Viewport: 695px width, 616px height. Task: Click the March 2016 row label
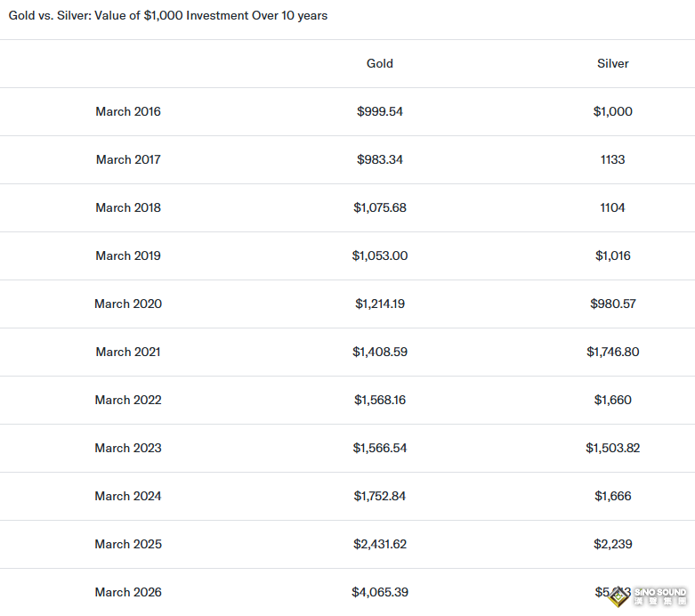128,111
